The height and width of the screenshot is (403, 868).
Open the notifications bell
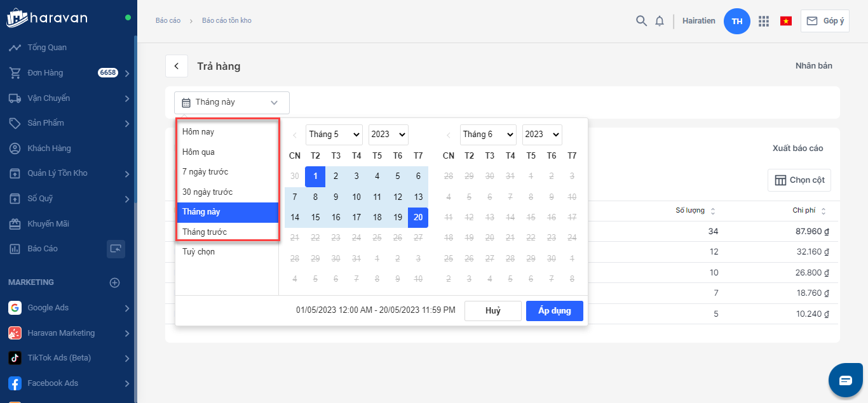tap(660, 21)
